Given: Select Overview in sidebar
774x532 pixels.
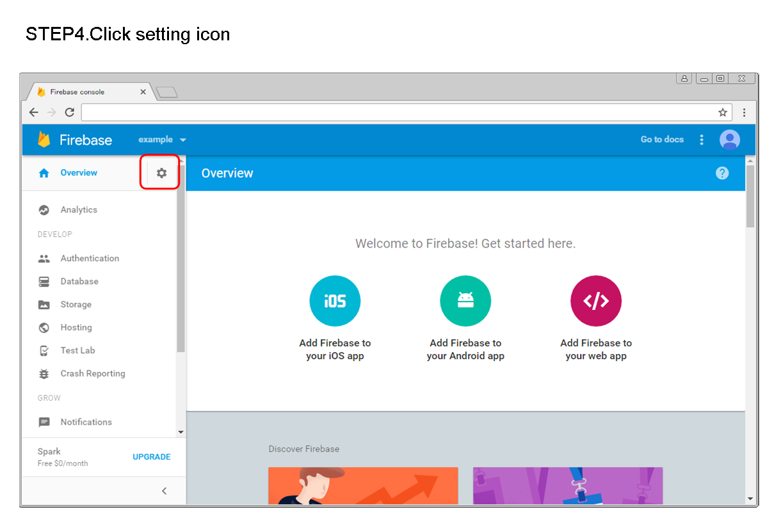Looking at the screenshot, I should (x=79, y=173).
